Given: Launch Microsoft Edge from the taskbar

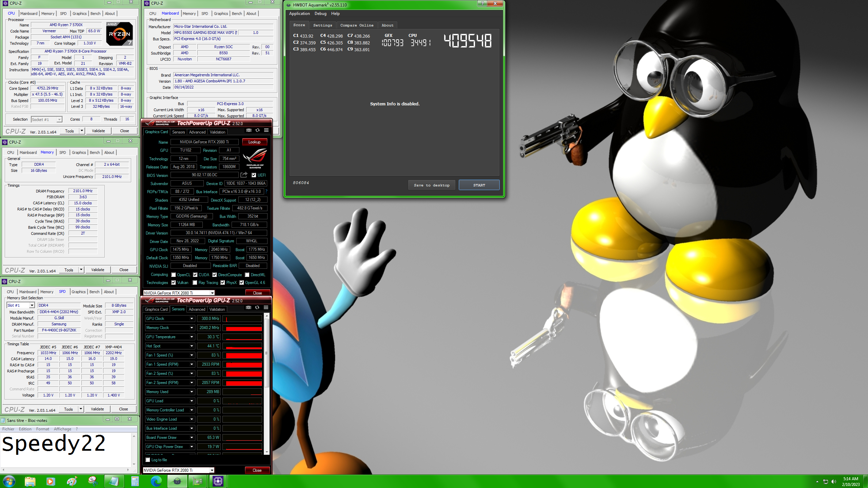Looking at the screenshot, I should tap(156, 481).
